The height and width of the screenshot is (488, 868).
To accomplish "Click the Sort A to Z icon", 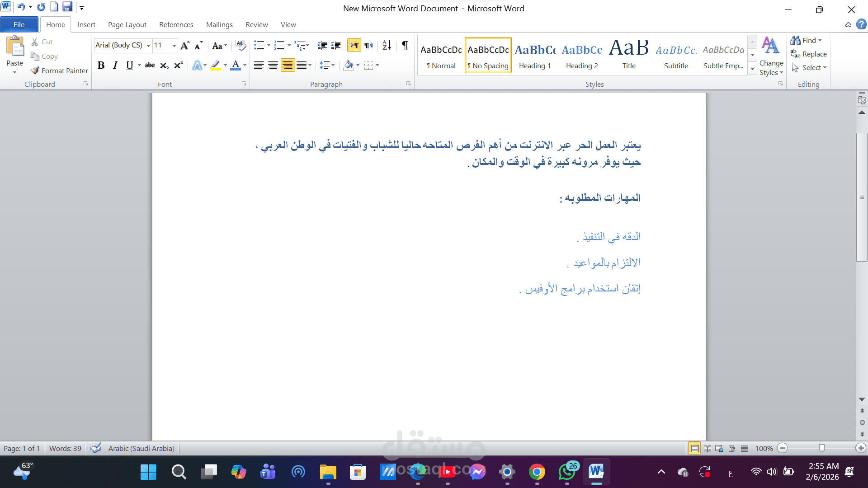I will [x=387, y=45].
